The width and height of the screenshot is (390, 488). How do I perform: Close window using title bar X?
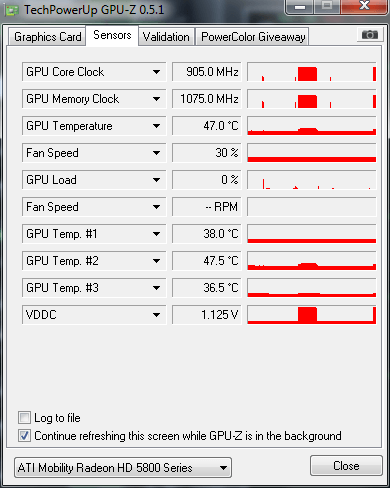pyautogui.click(x=365, y=6)
